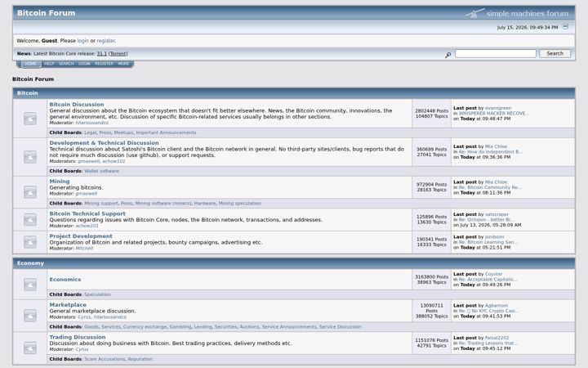Viewport: 588px width, 368px height.
Task: Open the Economics board
Action: [65, 280]
